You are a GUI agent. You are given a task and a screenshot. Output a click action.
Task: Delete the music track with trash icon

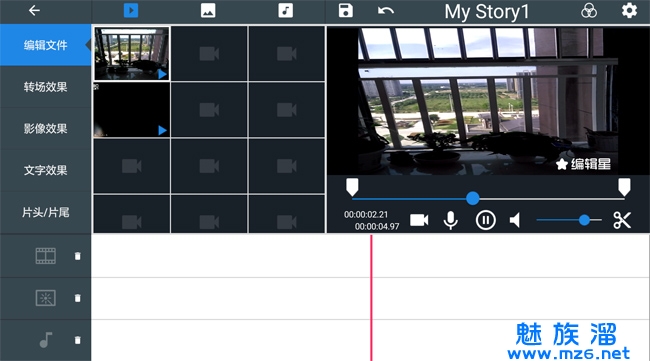pos(78,340)
